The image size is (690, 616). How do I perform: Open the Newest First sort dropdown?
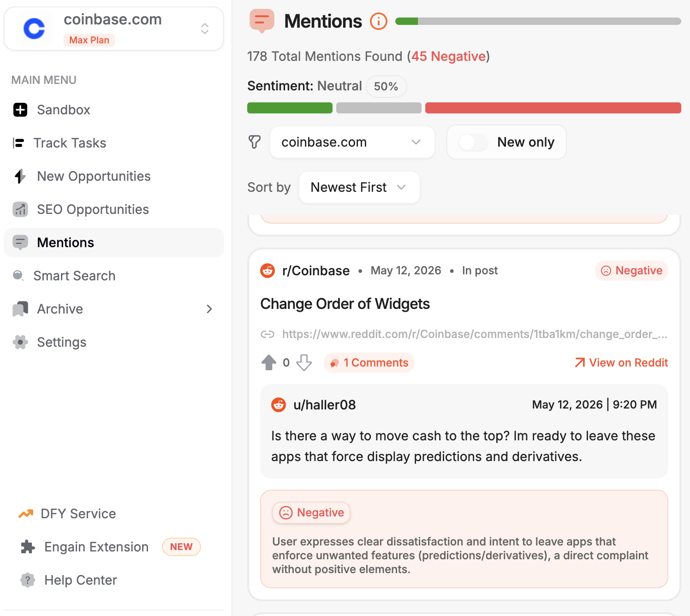pos(359,187)
